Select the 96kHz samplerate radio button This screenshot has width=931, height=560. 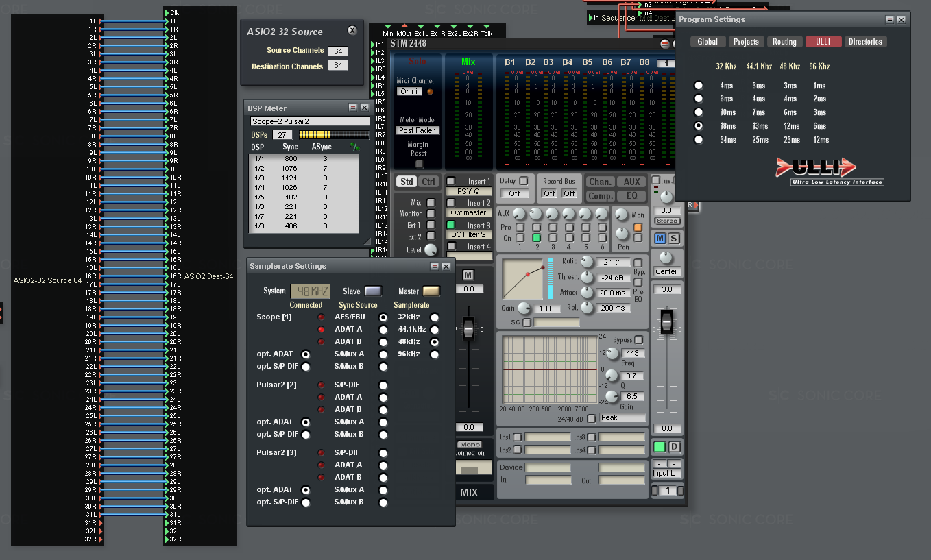(x=434, y=354)
